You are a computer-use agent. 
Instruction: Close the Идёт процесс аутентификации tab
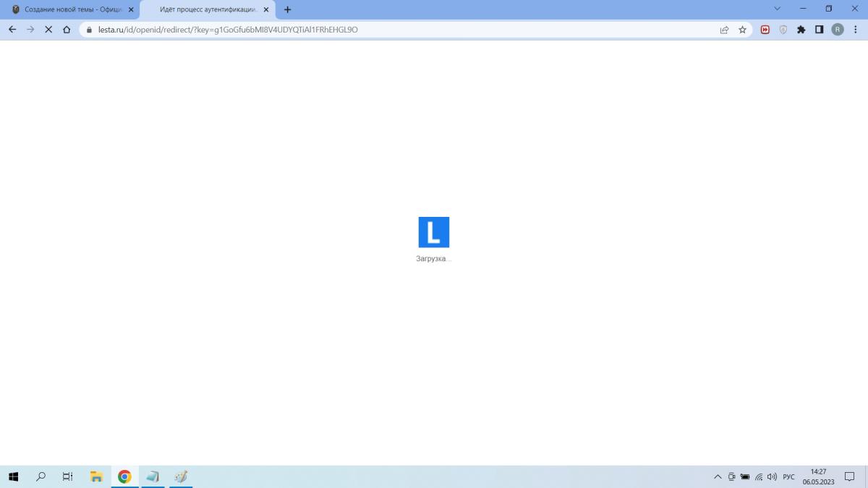[x=266, y=9]
